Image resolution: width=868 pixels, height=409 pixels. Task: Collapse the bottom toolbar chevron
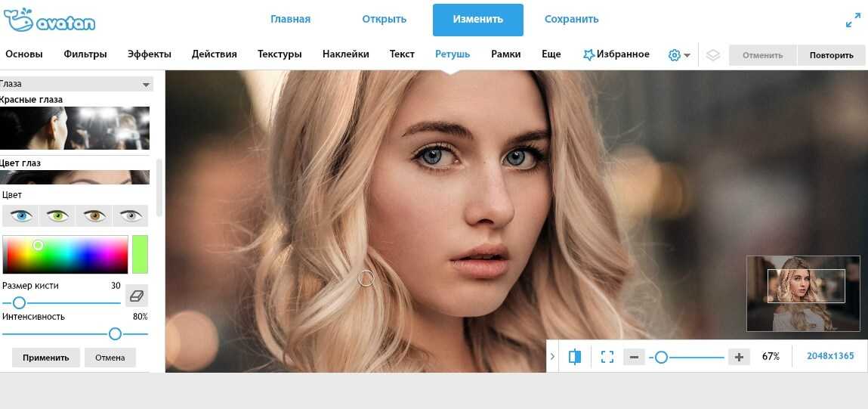click(552, 357)
